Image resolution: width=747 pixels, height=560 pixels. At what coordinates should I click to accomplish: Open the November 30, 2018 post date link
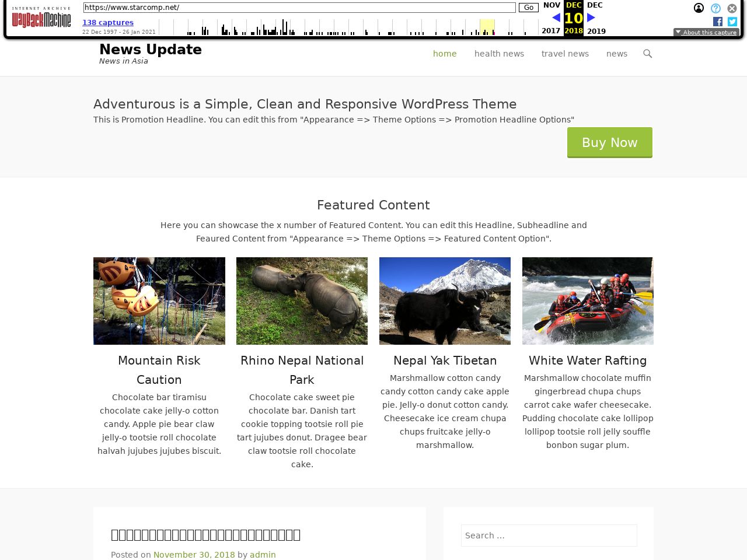click(194, 555)
